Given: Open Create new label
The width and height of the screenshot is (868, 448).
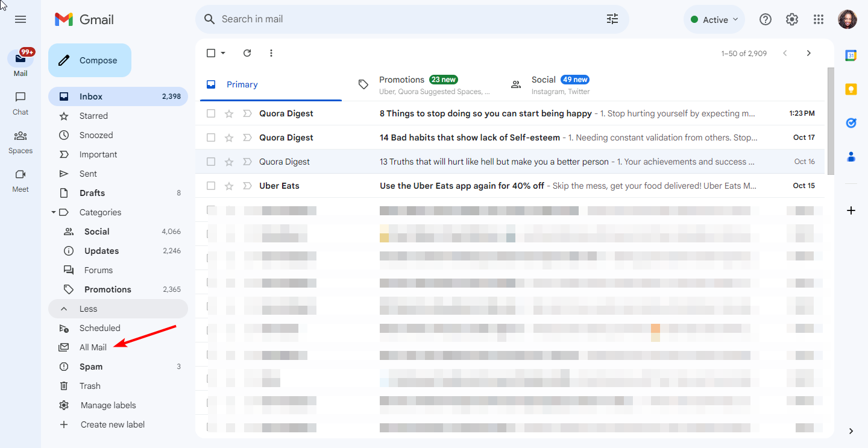Looking at the screenshot, I should [112, 424].
